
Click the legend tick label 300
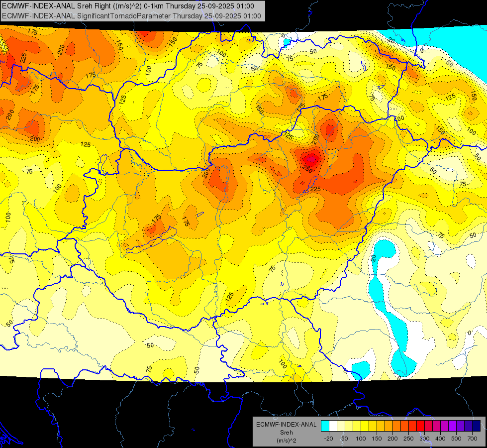424,439
